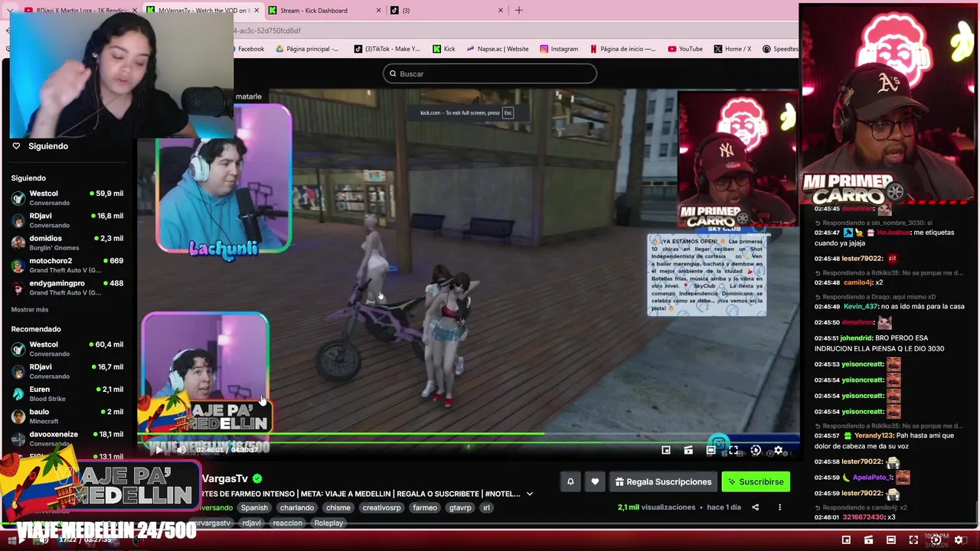Click the heart follow icon

click(x=595, y=481)
